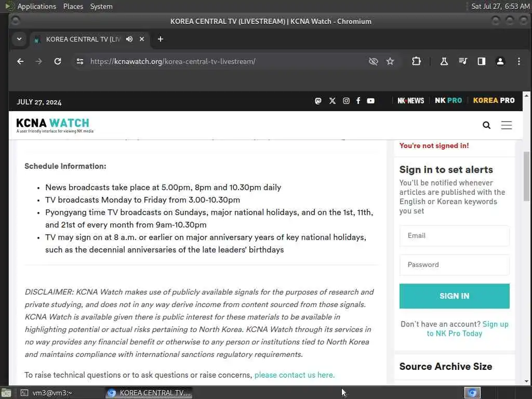
Task: Open the Applications menu
Action: click(37, 6)
